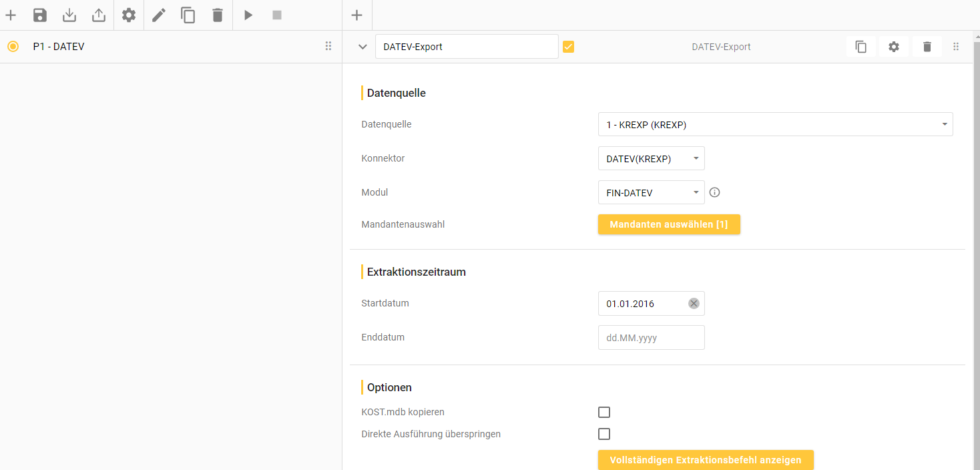Uncheck the enabled checkbox beside DATEV-Export name
Screen dimensions: 980x470
569,47
